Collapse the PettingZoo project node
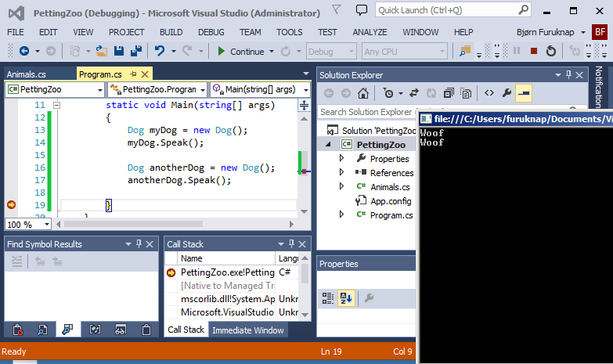 click(x=328, y=145)
